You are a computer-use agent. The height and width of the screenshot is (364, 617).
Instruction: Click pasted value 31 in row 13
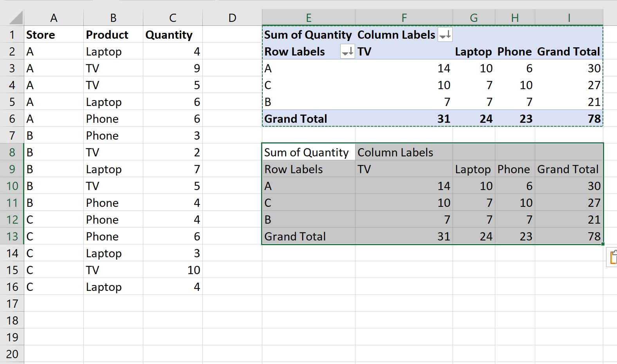pos(404,237)
